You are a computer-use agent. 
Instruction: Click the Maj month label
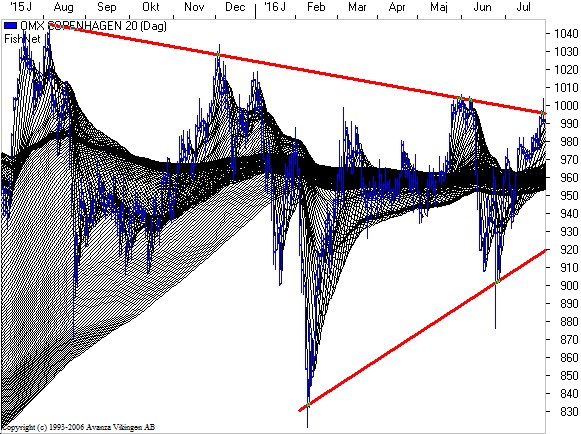[439, 7]
